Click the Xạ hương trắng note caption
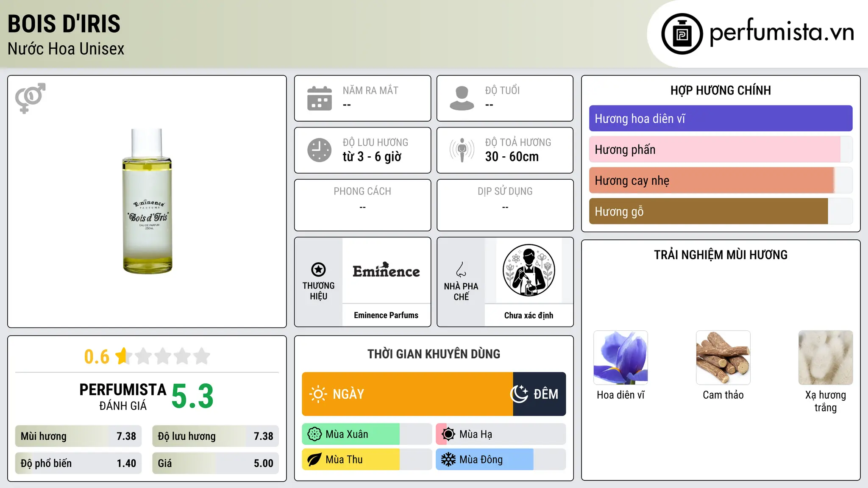The height and width of the screenshot is (488, 868). click(x=826, y=401)
